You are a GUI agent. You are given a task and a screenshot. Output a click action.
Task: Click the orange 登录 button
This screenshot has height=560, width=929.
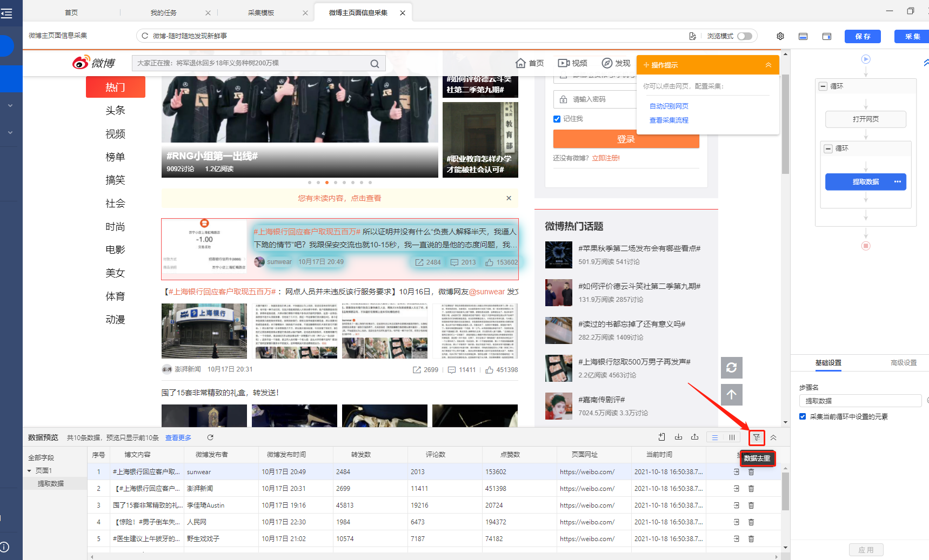[626, 139]
